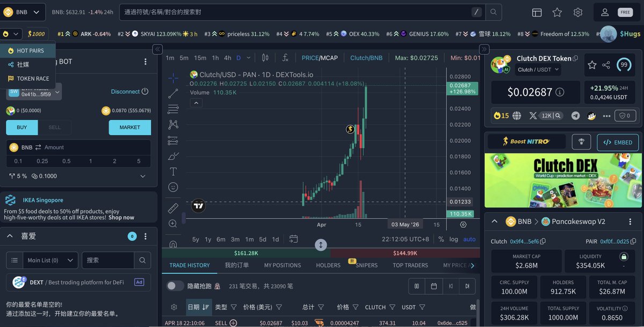Toggle PRICE/MCAP chart display
644x327 pixels.
tap(320, 57)
